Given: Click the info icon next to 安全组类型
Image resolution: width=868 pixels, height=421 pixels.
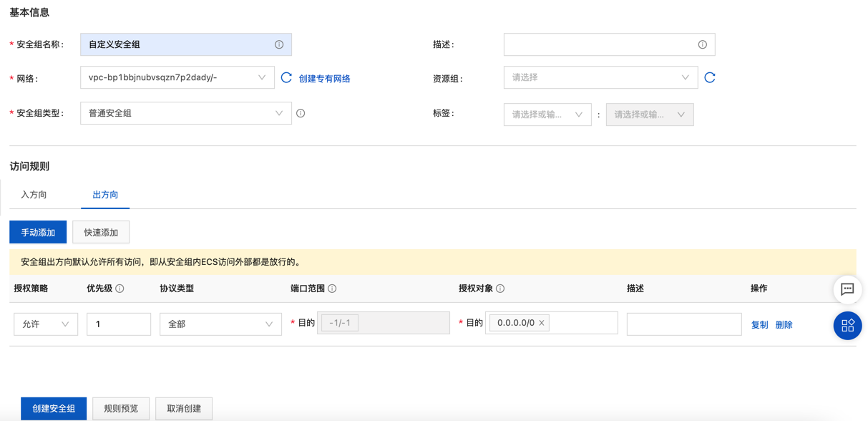Looking at the screenshot, I should point(299,112).
